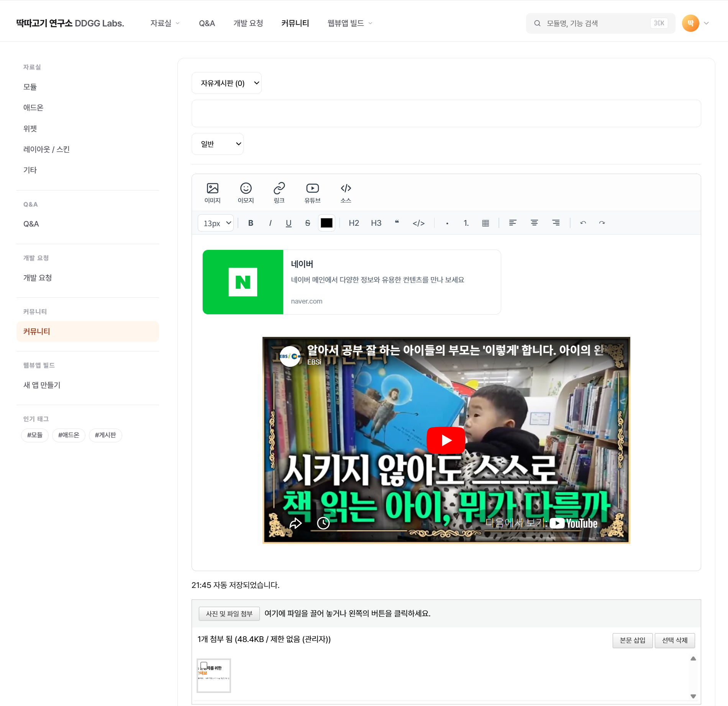
Task: Open 개발 요청 in the top navigation
Action: tap(248, 23)
